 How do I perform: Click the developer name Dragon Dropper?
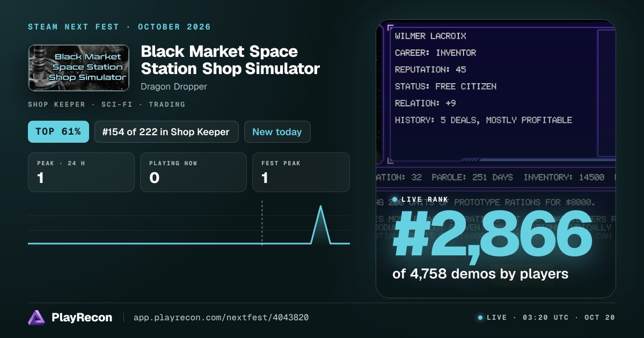[174, 86]
